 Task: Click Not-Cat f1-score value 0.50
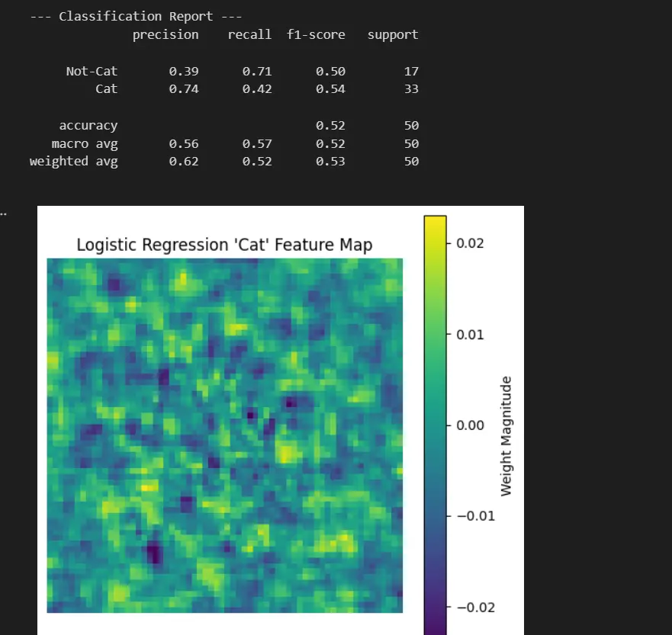point(330,71)
